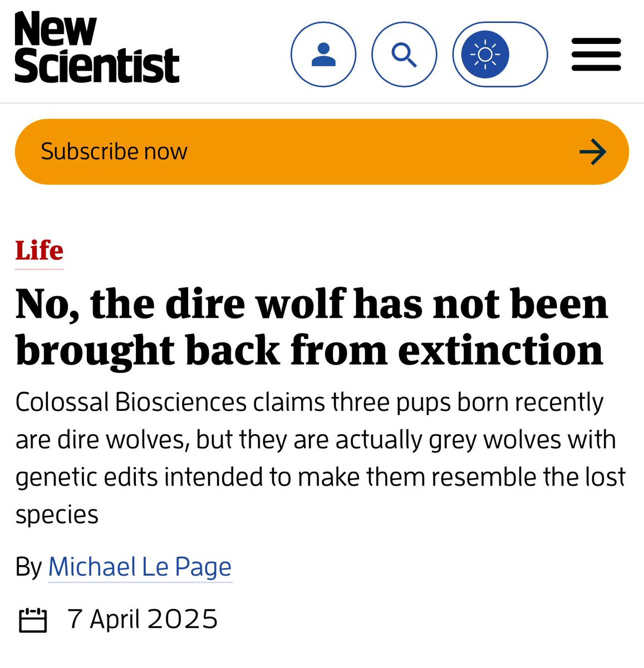Open Michael Le Page's author page
Image resolution: width=644 pixels, height=668 pixels.
pos(140,567)
